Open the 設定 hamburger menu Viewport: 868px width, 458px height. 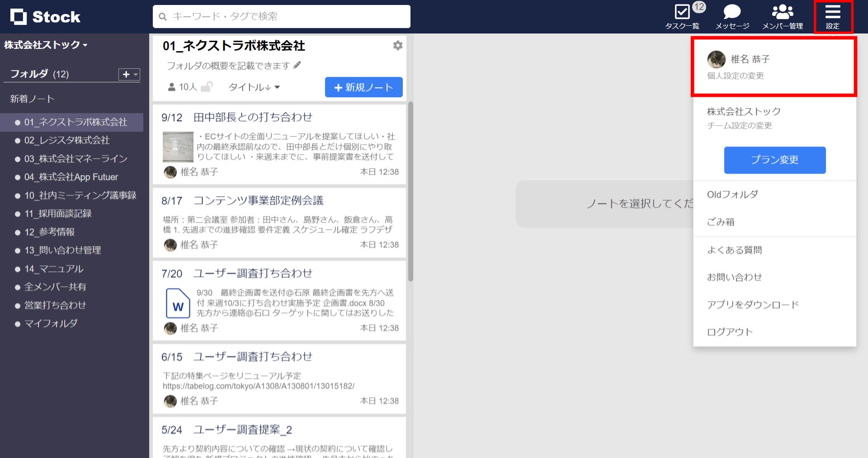pyautogui.click(x=833, y=17)
